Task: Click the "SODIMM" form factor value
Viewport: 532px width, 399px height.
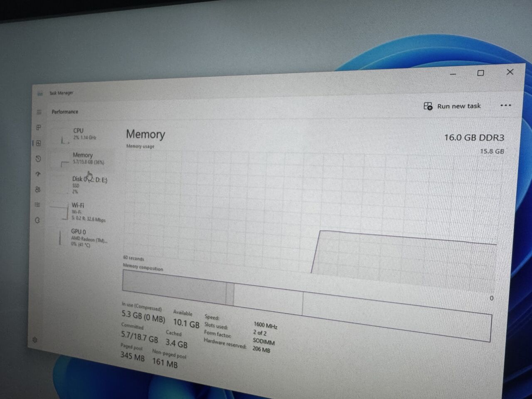Action: pyautogui.click(x=264, y=342)
